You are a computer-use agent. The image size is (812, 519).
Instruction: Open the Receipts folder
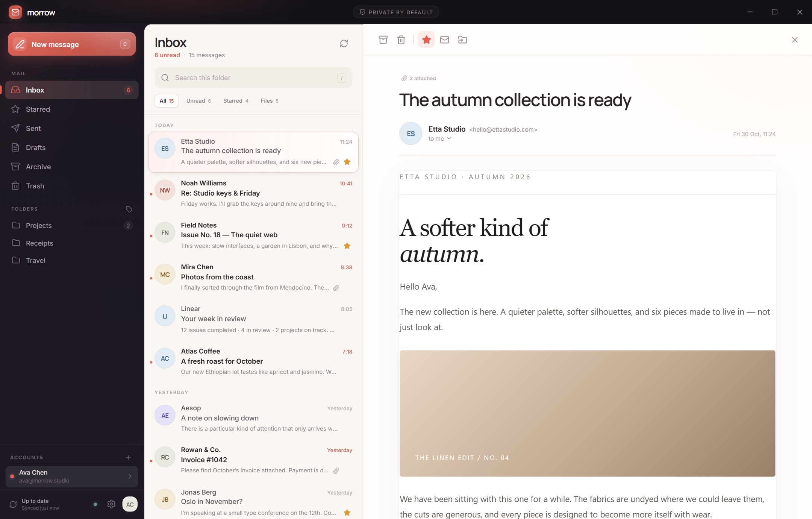[x=72, y=243]
